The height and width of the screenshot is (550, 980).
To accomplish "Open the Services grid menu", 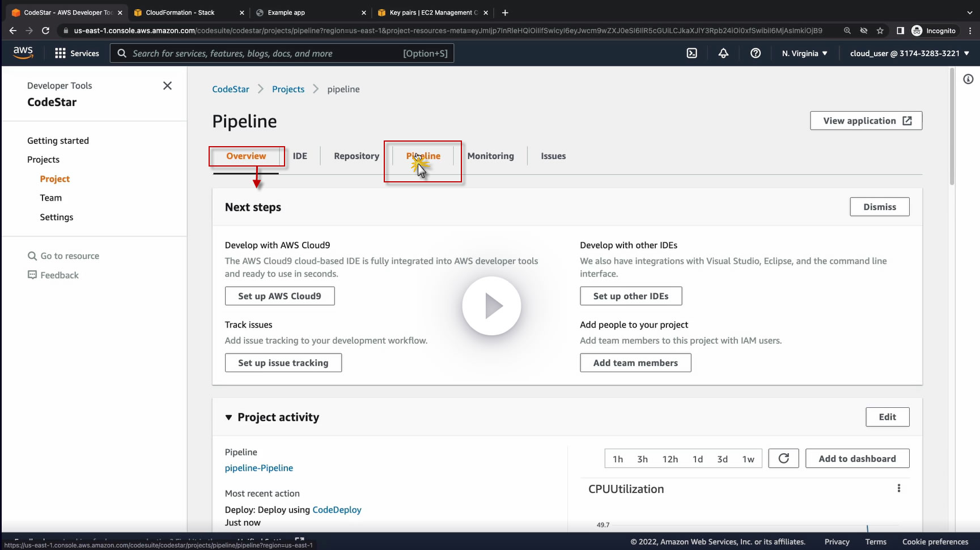I will point(77,53).
